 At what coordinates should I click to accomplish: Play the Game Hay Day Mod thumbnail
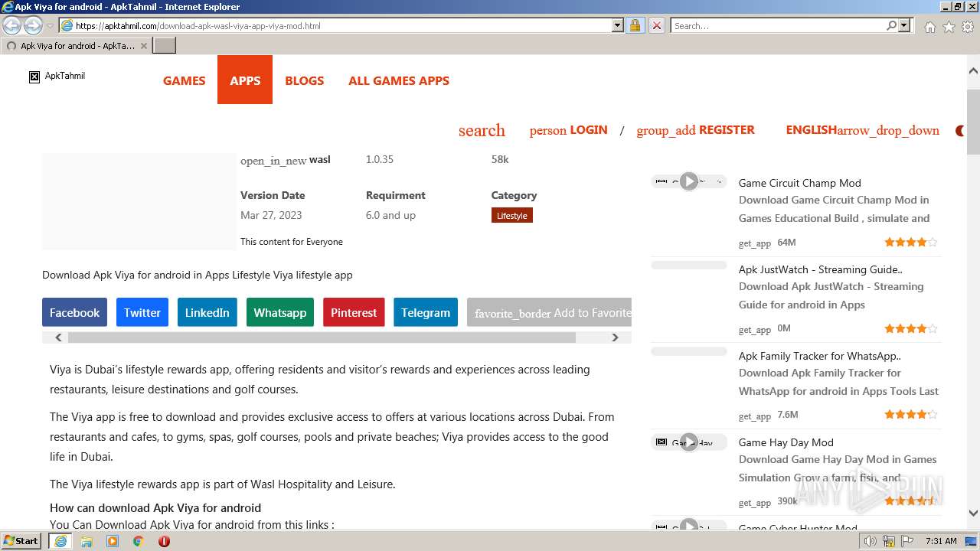(x=689, y=442)
